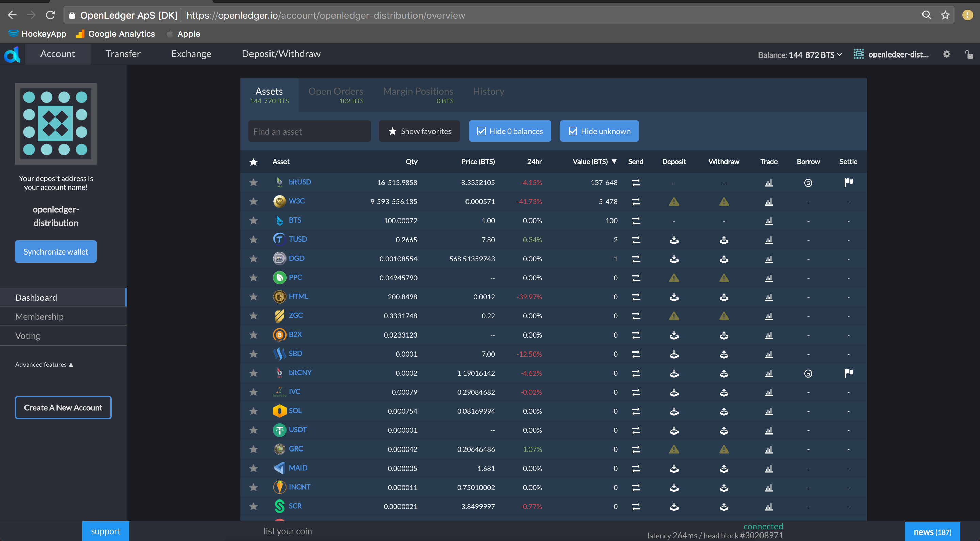Open the Google Analytics bookmark
Image resolution: width=980 pixels, height=541 pixels.
tap(116, 34)
